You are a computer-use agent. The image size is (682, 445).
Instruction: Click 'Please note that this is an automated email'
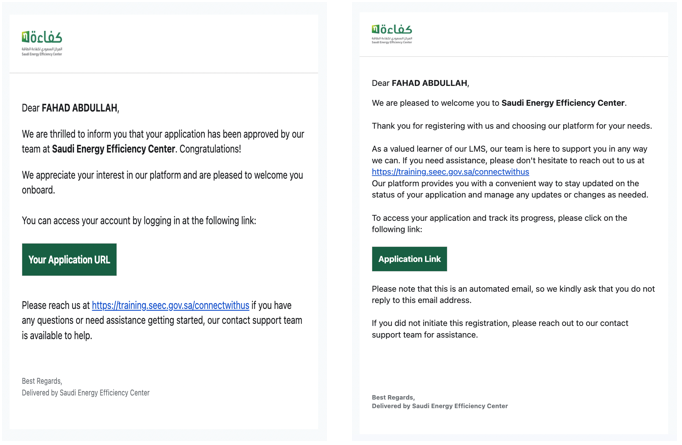513,294
